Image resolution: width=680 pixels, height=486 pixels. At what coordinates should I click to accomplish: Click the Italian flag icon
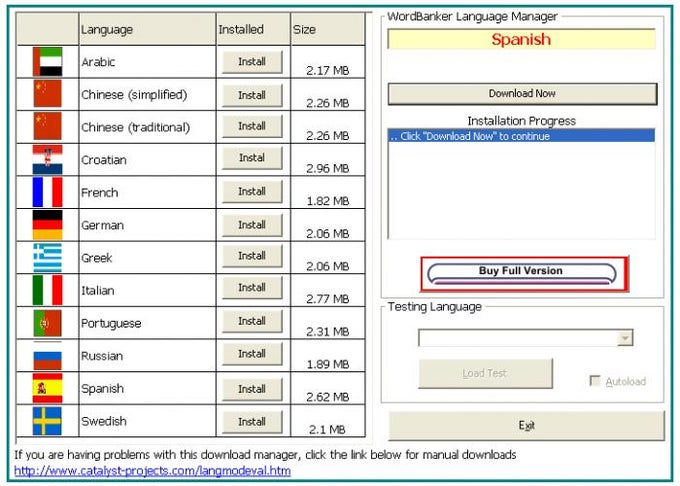point(48,290)
